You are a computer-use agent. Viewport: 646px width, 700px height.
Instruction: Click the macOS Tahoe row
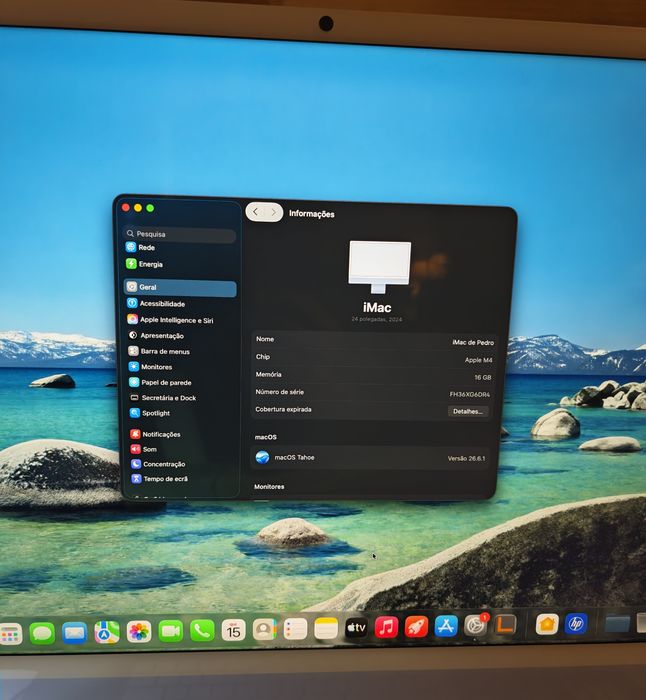pyautogui.click(x=370, y=458)
